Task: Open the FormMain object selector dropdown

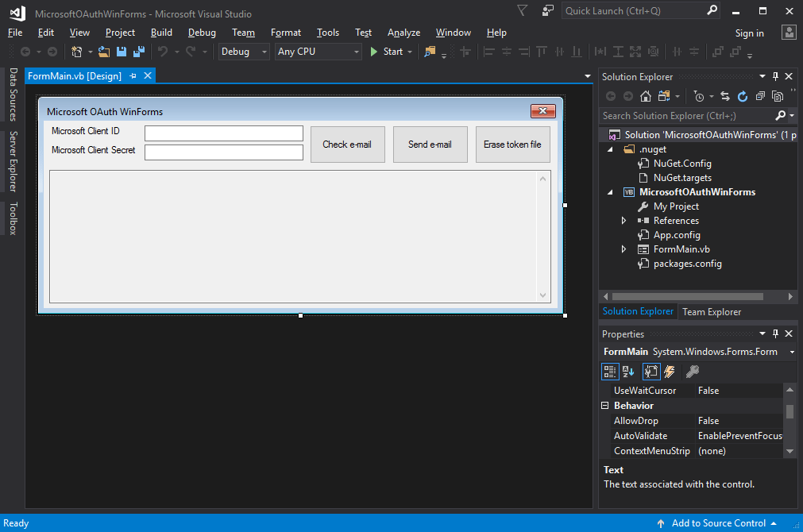Action: (792, 352)
